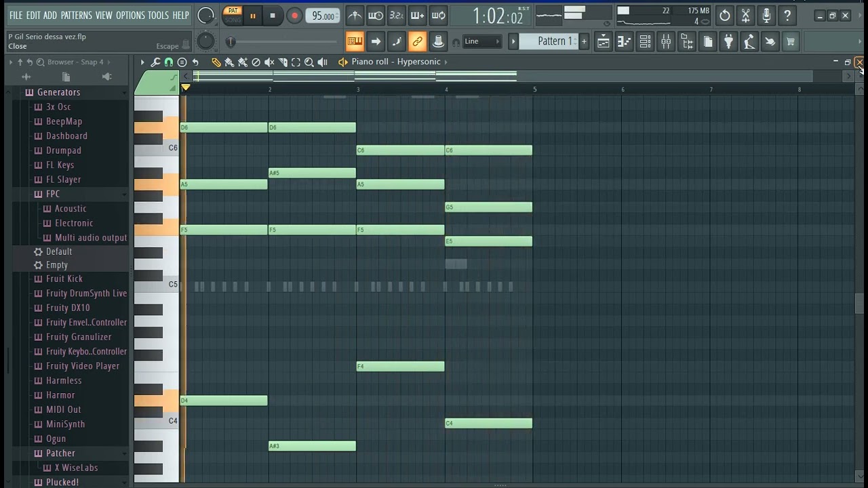Pause playback with the pause button
The height and width of the screenshot is (488, 868).
tap(252, 16)
